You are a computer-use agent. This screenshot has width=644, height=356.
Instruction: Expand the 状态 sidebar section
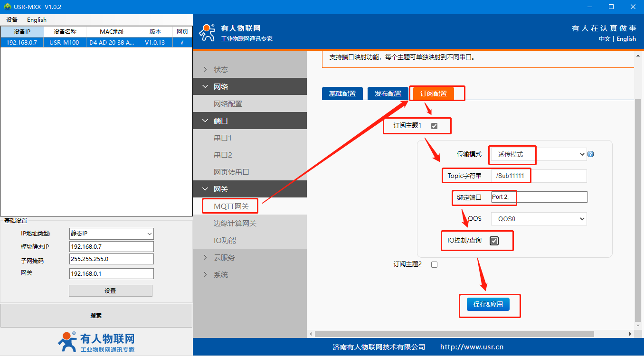[x=221, y=70]
